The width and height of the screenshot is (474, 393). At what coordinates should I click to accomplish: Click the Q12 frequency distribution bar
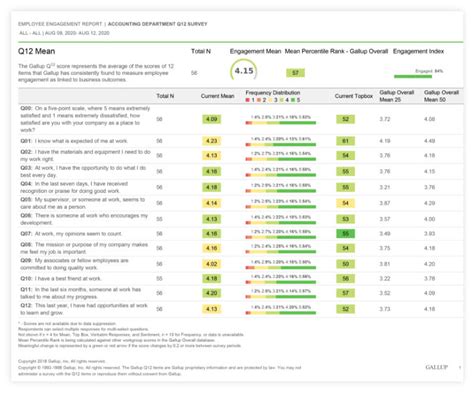click(281, 313)
